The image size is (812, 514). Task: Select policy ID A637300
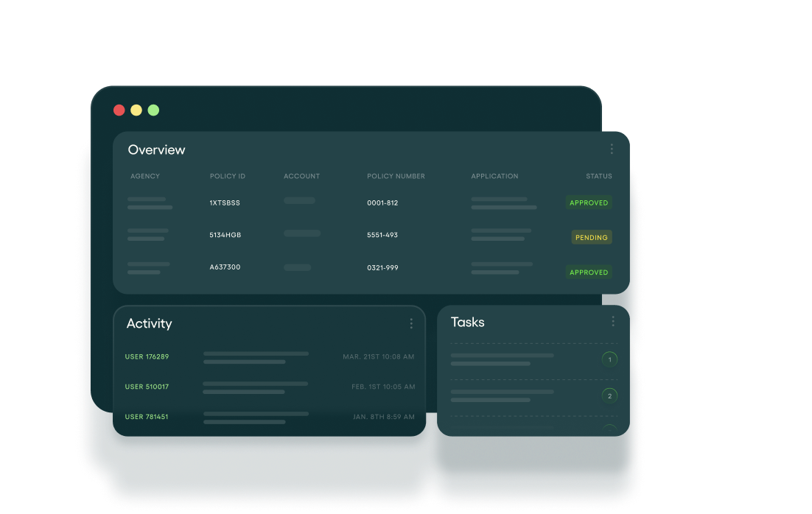point(225,267)
